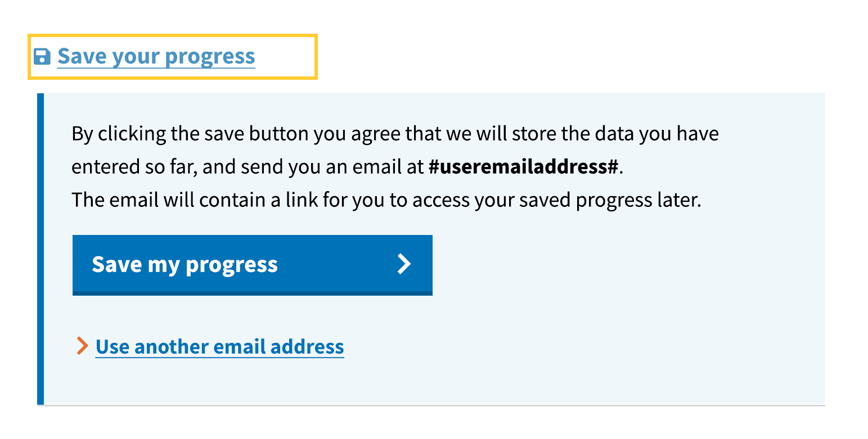Viewport: 868px width, 439px height.
Task: Click orange chevron beside email address link
Action: (x=82, y=346)
